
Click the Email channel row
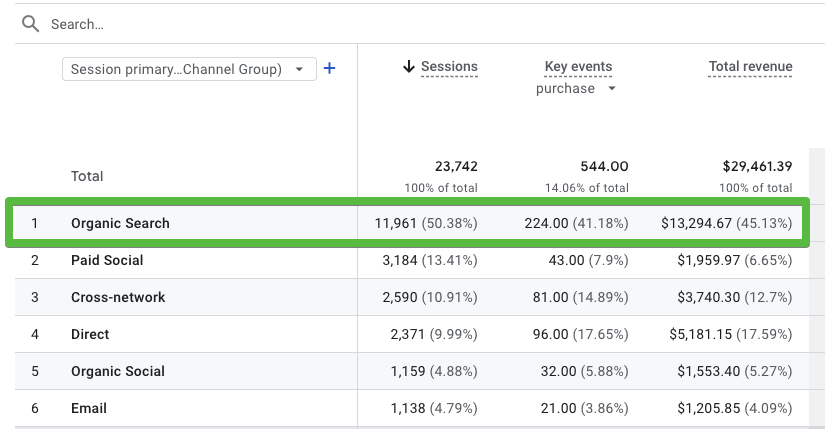tap(89, 408)
